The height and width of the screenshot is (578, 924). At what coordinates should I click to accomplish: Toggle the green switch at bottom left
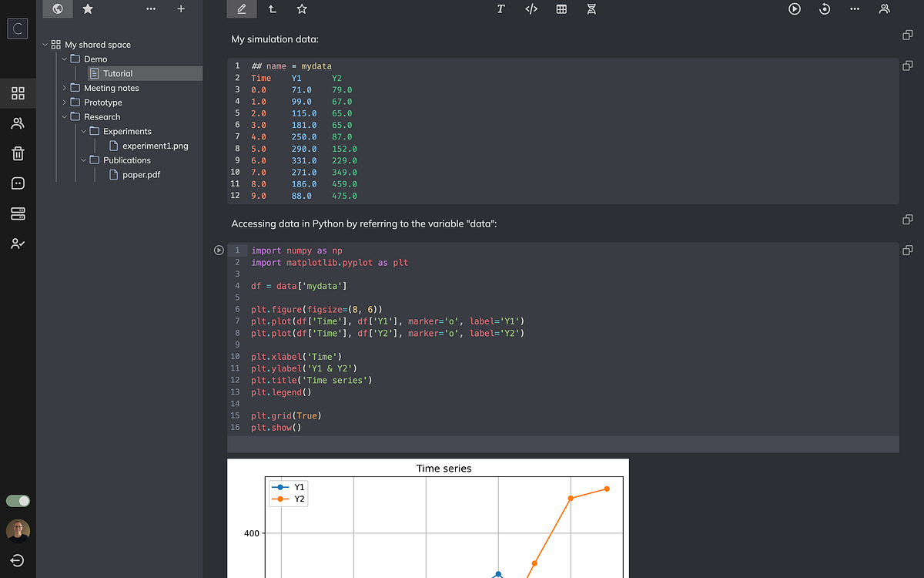[18, 501]
